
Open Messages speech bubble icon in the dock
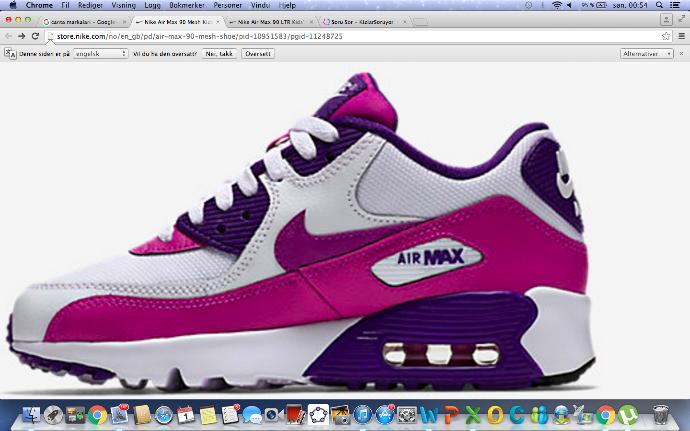pyautogui.click(x=252, y=415)
